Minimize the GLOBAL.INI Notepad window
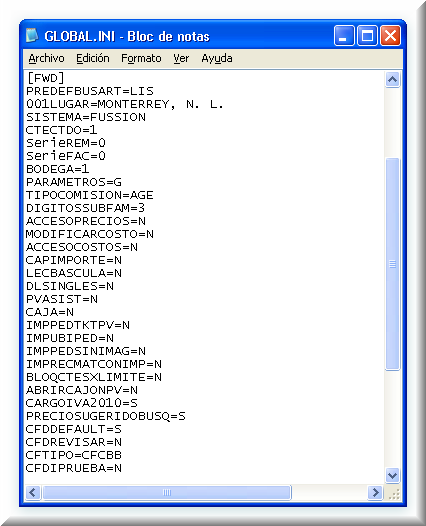Image resolution: width=426 pixels, height=526 pixels. 344,35
